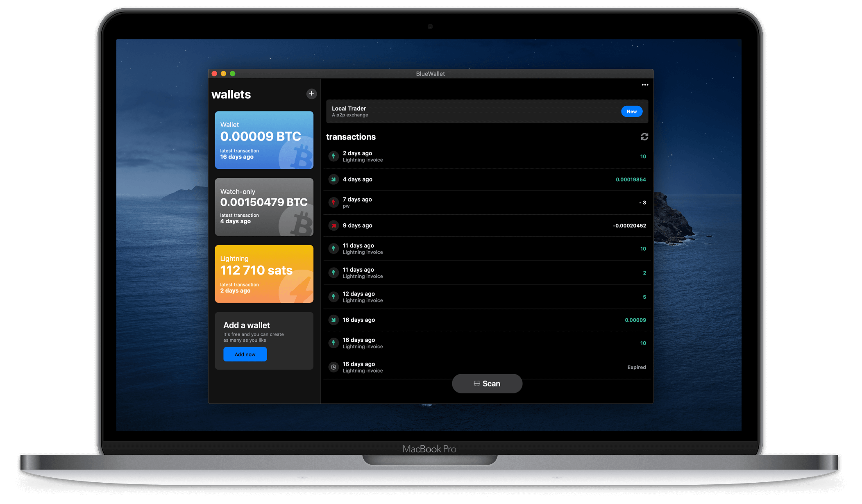Click the Add now wallet button
This screenshot has height=504, width=862.
point(245,353)
